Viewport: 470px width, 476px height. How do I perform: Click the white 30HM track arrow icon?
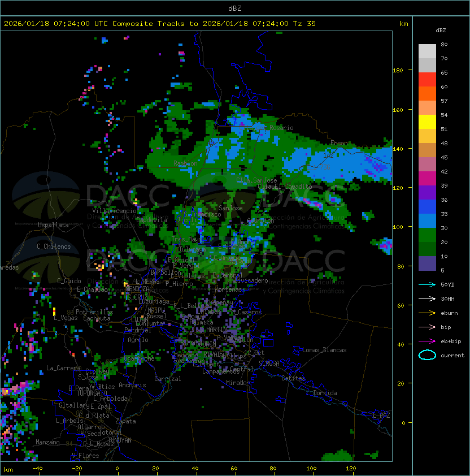tap(427, 298)
